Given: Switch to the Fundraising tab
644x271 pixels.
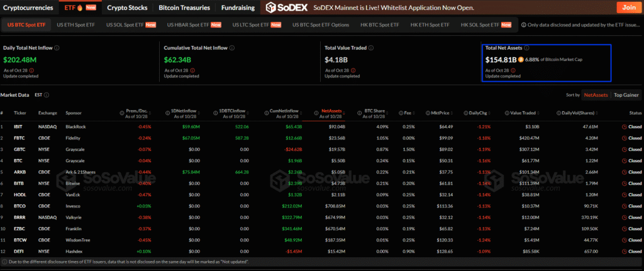Looking at the screenshot, I should pos(237,8).
